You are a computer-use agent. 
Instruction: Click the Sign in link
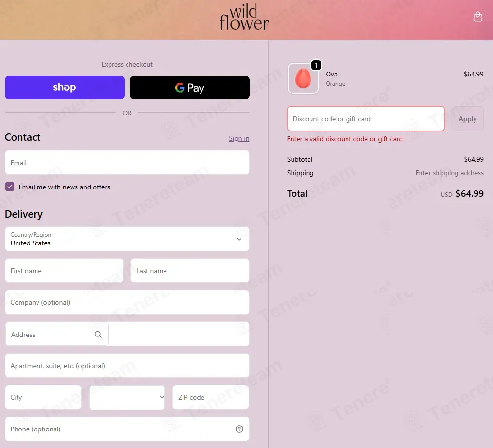tap(239, 138)
